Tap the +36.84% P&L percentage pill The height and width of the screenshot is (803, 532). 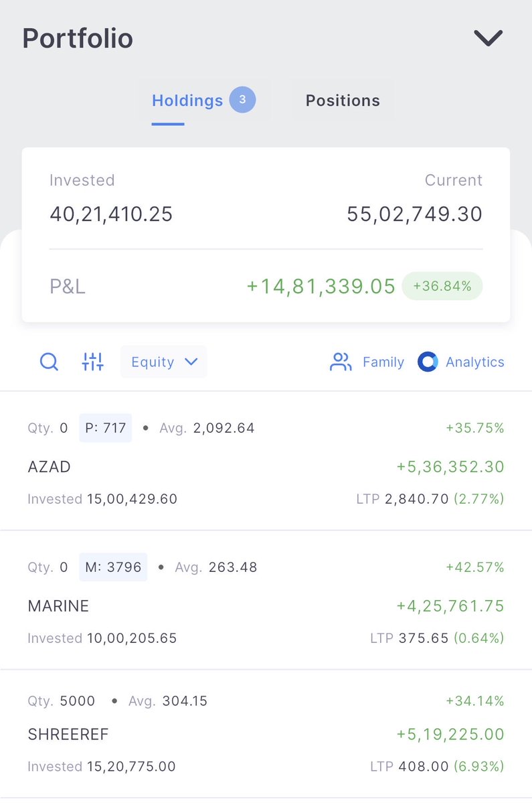pos(442,286)
